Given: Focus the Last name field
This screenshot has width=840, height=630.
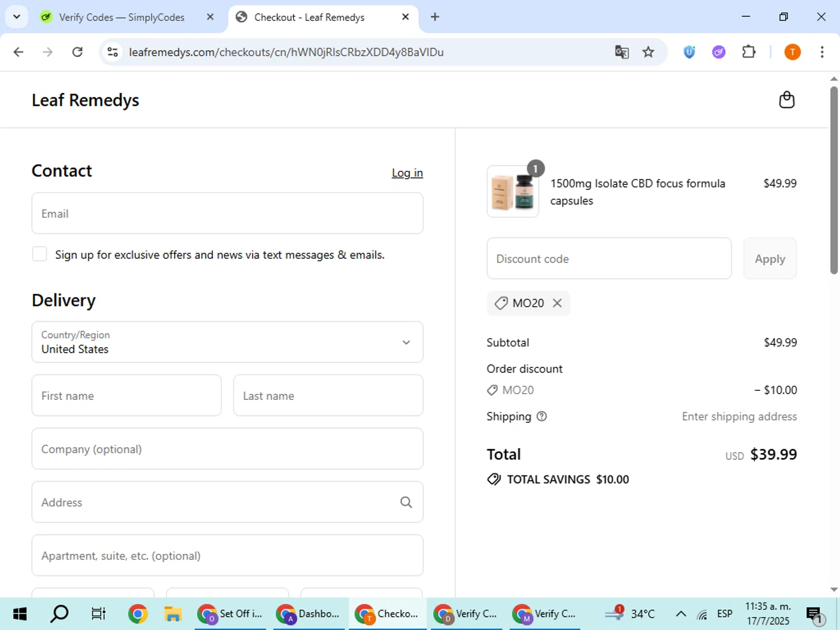Looking at the screenshot, I should tap(328, 395).
